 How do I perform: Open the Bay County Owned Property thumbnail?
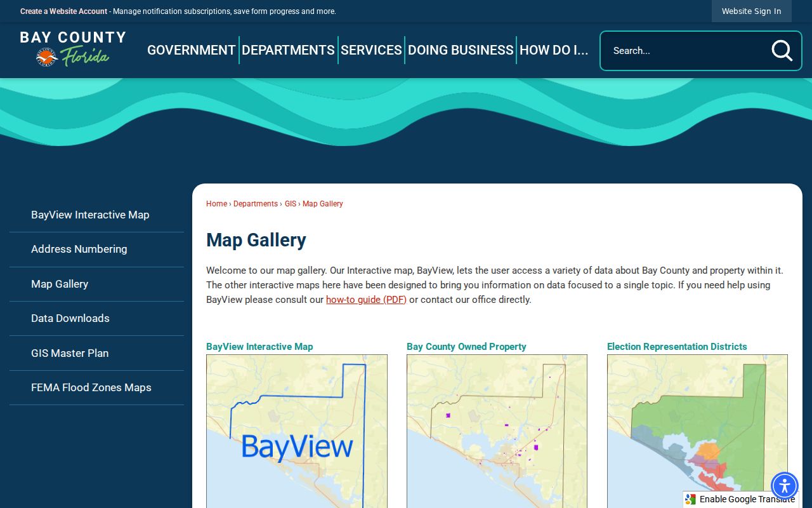(497, 431)
